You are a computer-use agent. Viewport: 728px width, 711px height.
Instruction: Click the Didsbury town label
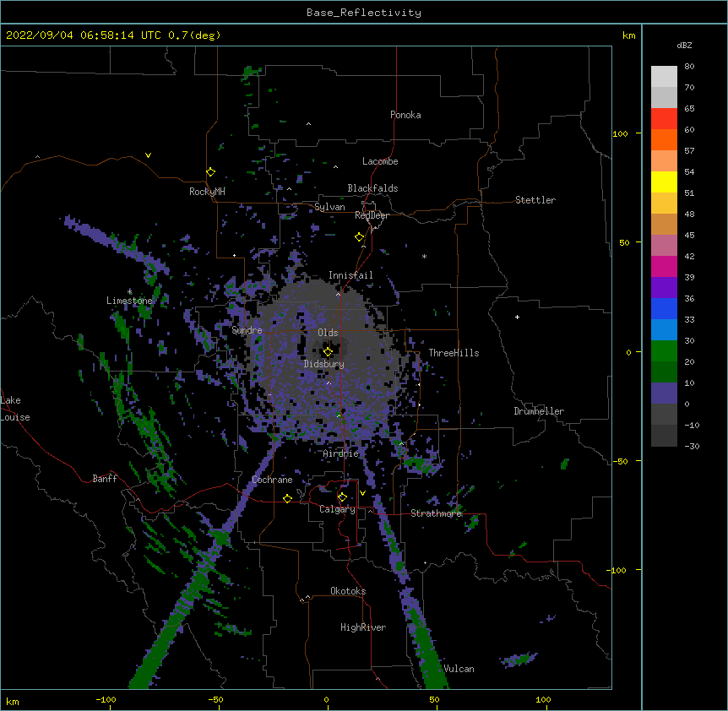click(324, 364)
